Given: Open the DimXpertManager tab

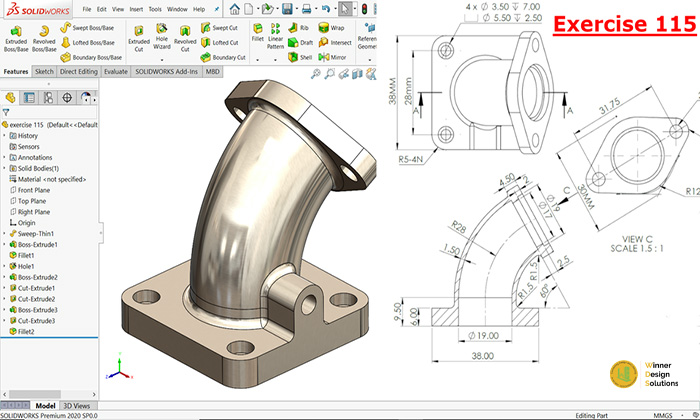Looking at the screenshot, I should pyautogui.click(x=67, y=97).
